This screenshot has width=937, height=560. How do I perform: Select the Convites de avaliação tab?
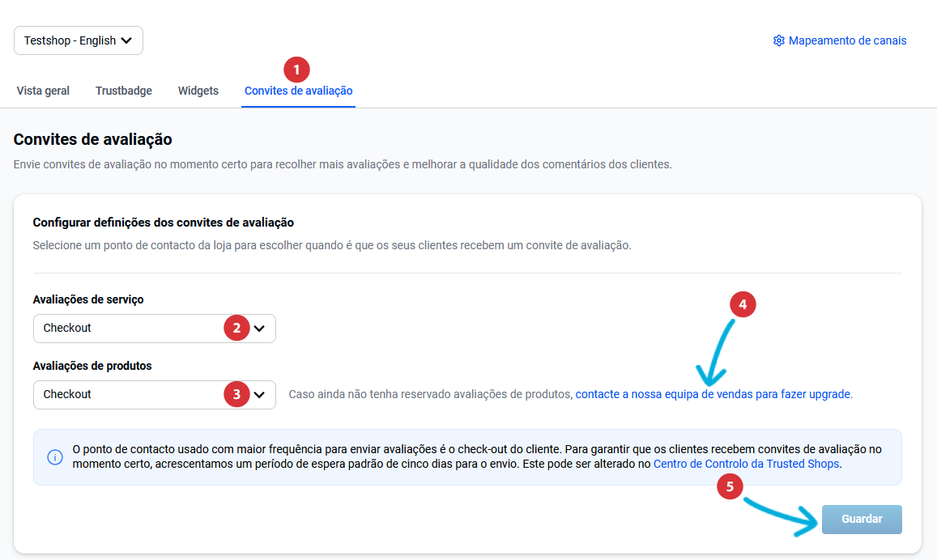pos(298,91)
